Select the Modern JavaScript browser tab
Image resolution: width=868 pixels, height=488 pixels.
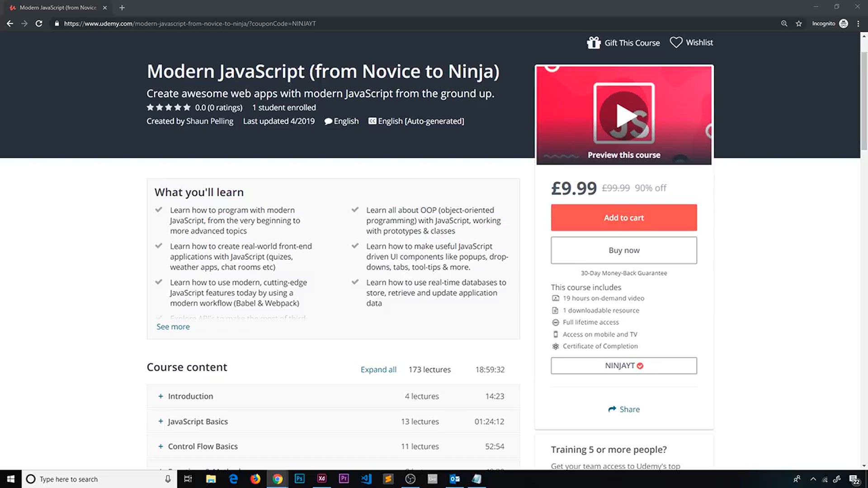tap(58, 8)
